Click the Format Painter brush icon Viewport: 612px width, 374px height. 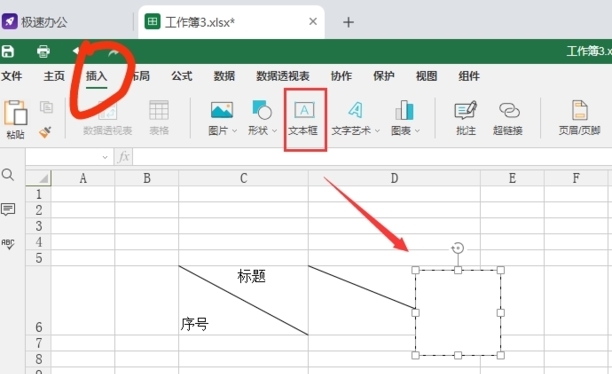(x=45, y=132)
